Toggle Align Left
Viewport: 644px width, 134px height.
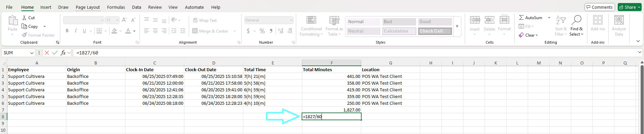tap(147, 31)
